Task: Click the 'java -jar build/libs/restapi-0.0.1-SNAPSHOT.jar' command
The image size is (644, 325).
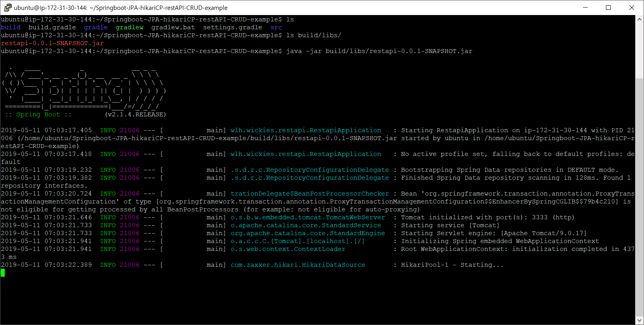Action: 379,51
